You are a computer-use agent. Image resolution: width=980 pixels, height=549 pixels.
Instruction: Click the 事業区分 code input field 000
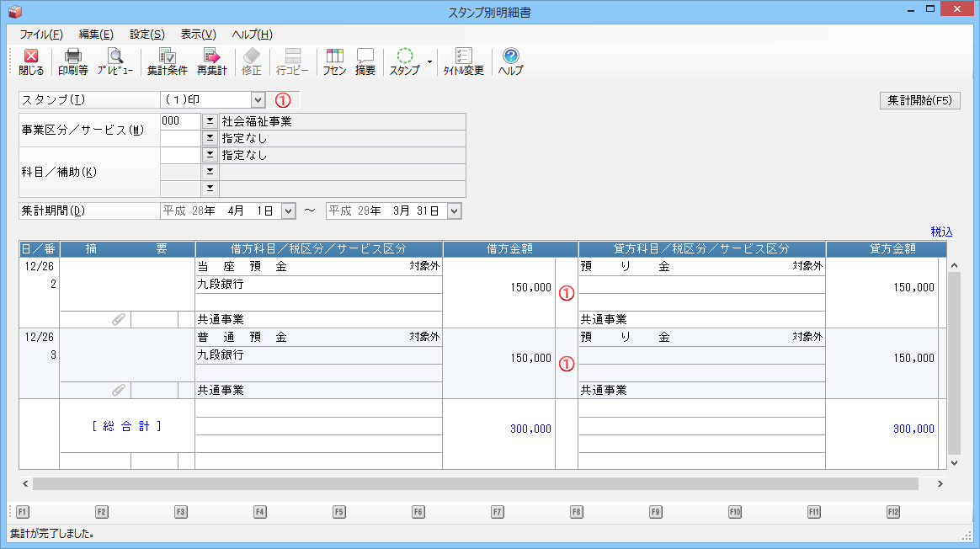point(180,121)
